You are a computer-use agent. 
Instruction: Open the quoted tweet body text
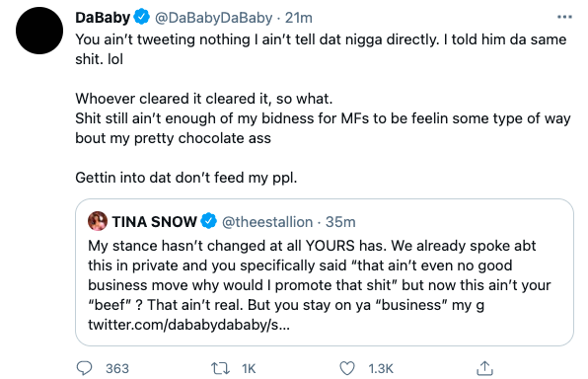pos(319,275)
